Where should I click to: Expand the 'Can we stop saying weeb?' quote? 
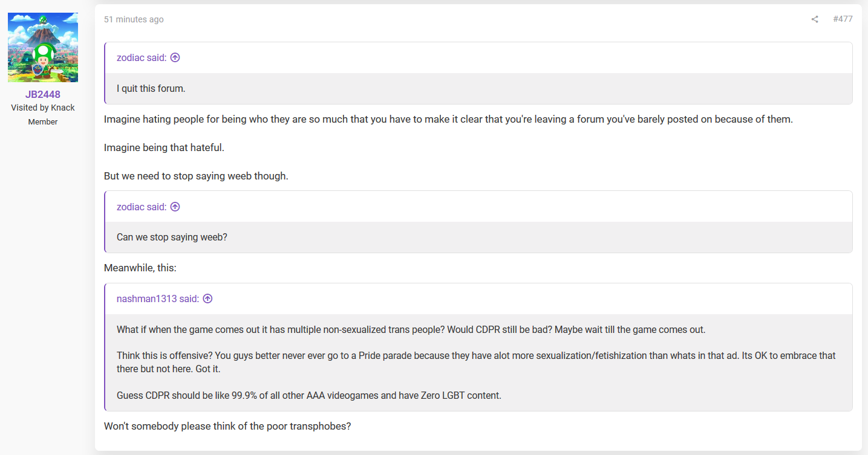(x=478, y=237)
